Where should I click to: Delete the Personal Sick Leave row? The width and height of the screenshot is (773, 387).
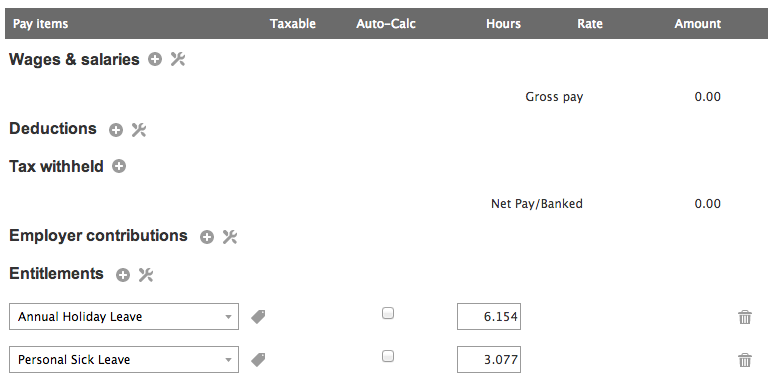[745, 360]
